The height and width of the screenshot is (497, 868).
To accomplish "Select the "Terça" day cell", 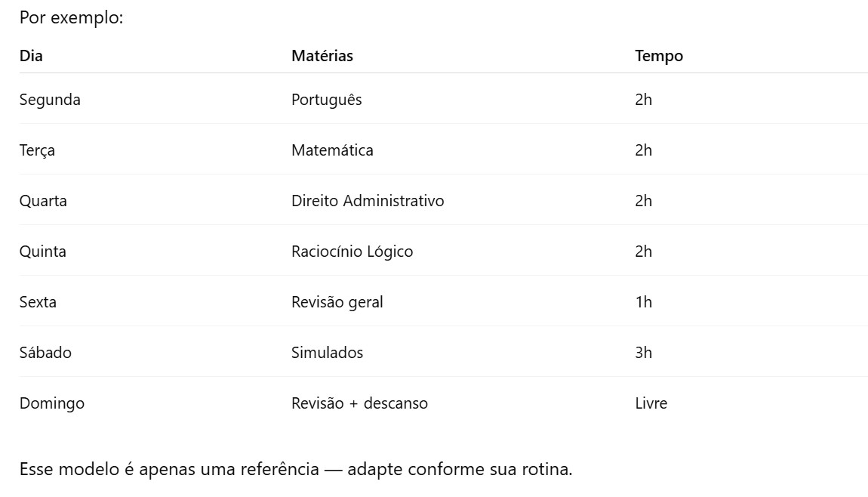I will pyautogui.click(x=37, y=150).
